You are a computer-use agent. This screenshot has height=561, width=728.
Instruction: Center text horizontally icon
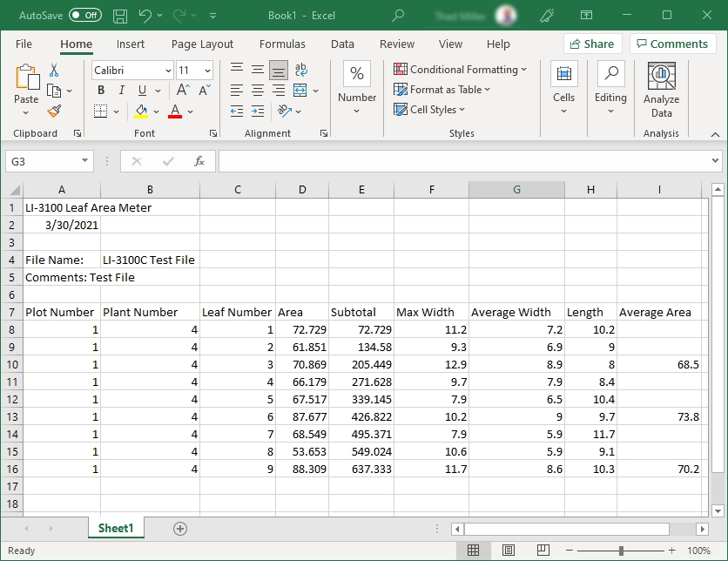pyautogui.click(x=258, y=90)
